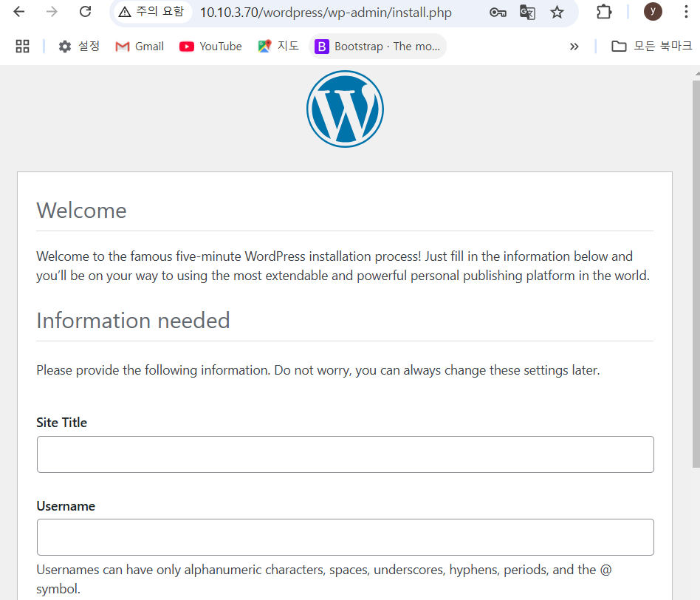The image size is (700, 600).
Task: Open the 모든 북마크 folder
Action: [651, 46]
